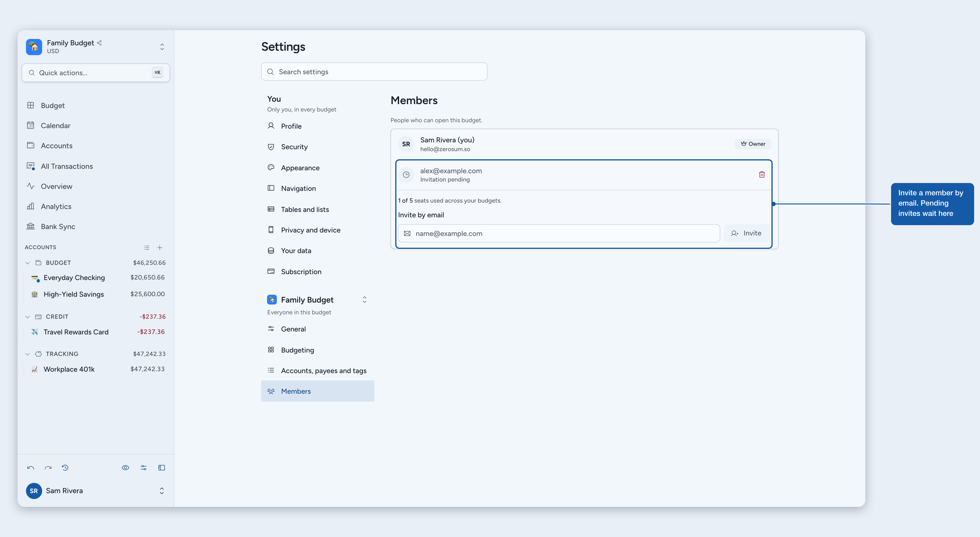Delete the pending alex@example.com invitation
The image size is (980, 537).
tap(762, 175)
